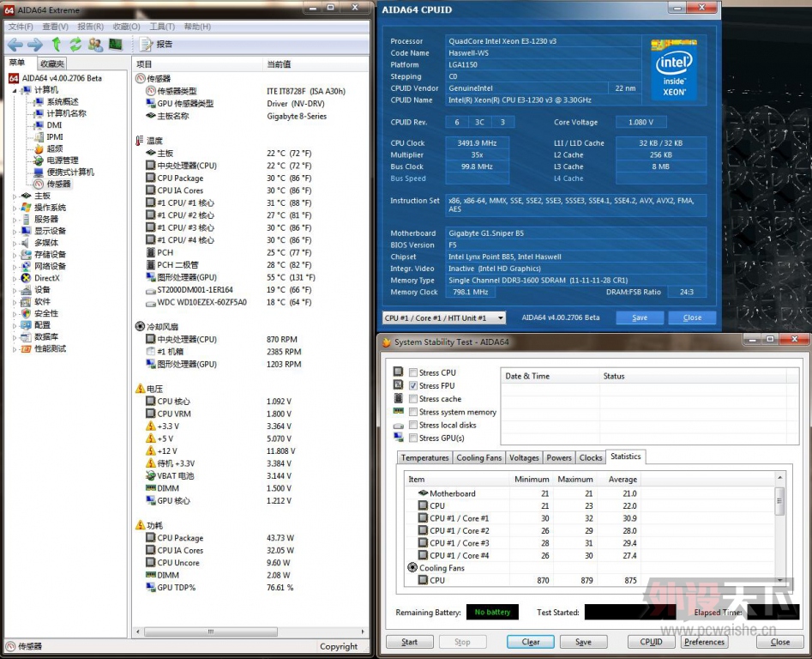Click the users icon in AIDA64 toolbar

95,45
